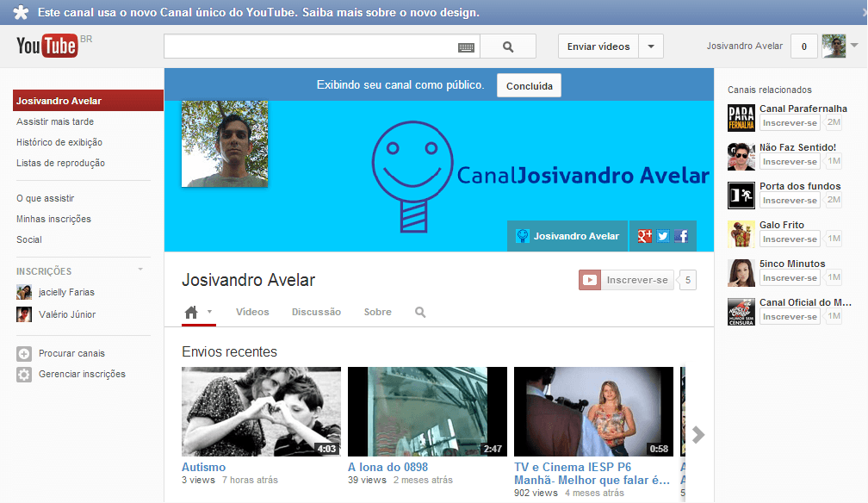Click Josivandro Avelar name in top bar
The width and height of the screenshot is (868, 503).
[x=745, y=46]
